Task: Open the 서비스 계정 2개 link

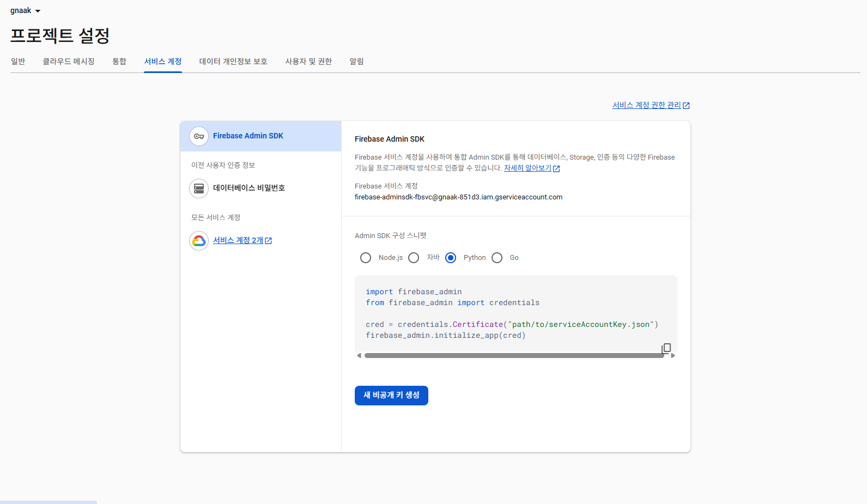Action: (238, 240)
